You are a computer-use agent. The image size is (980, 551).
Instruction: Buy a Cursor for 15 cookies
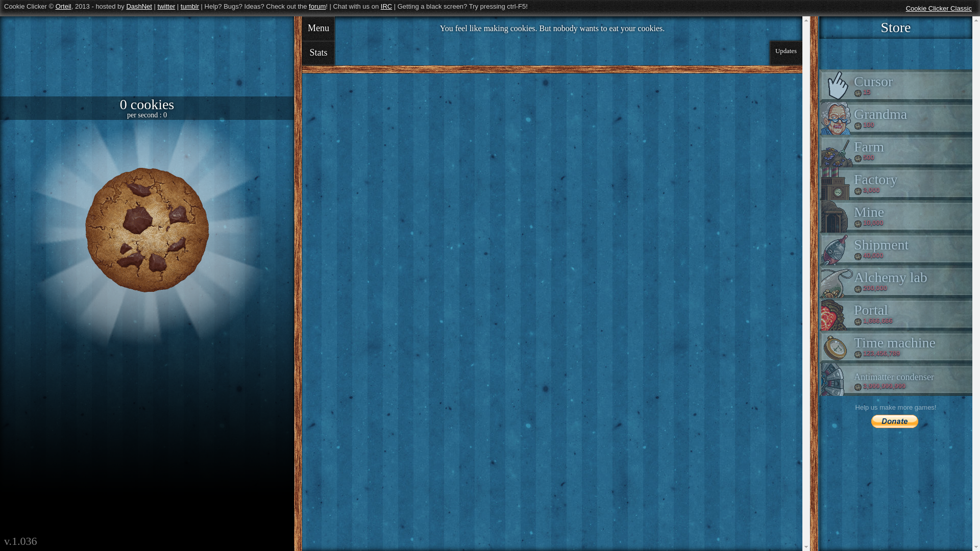896,85
